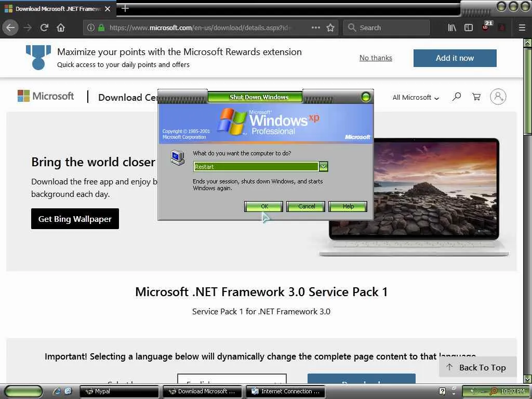Click the Get Bing Wallpaper button
The height and width of the screenshot is (399, 532).
click(75, 219)
